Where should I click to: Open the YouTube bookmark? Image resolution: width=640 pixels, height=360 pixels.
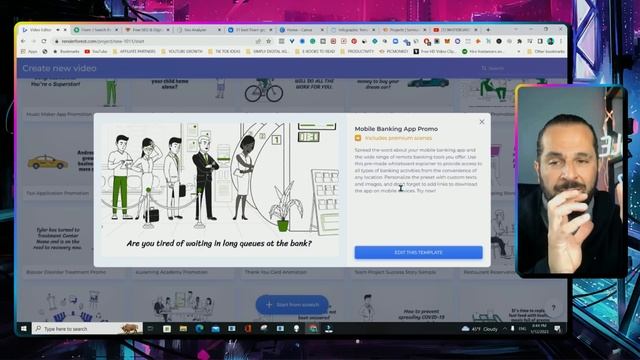coord(96,51)
